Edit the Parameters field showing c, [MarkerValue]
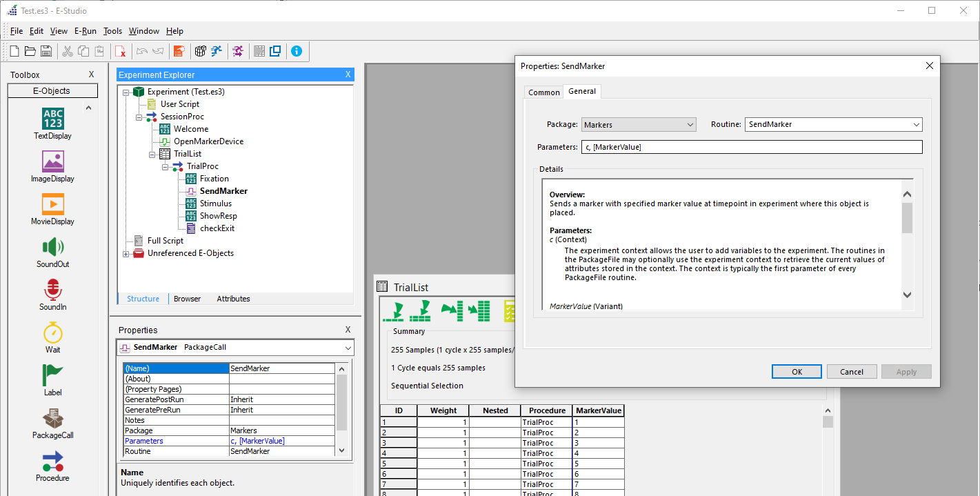 (752, 146)
